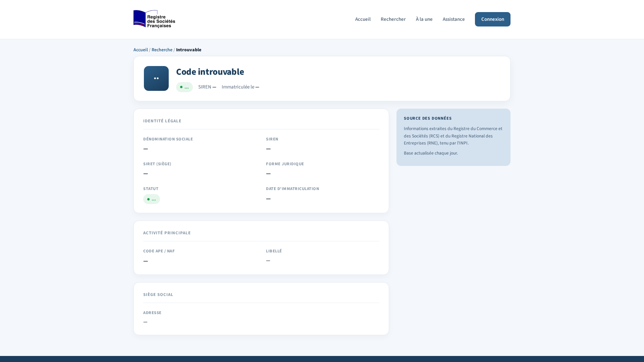Click the header SIREN label
Image resolution: width=644 pixels, height=362 pixels.
tap(205, 87)
